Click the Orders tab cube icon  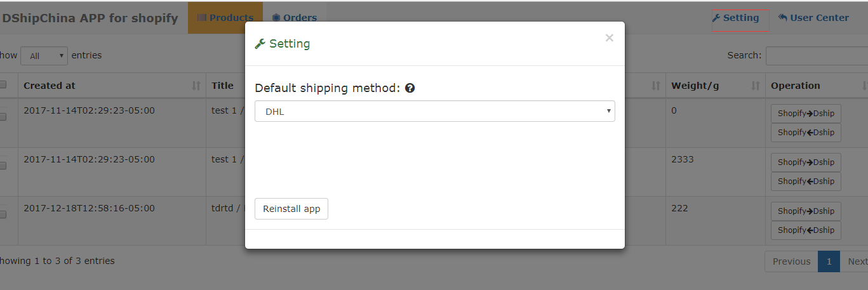pos(276,18)
